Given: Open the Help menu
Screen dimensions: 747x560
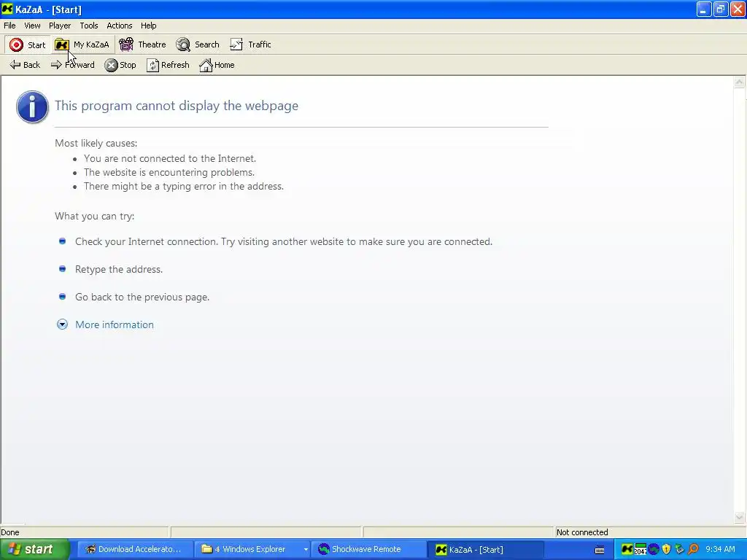Looking at the screenshot, I should [148, 26].
